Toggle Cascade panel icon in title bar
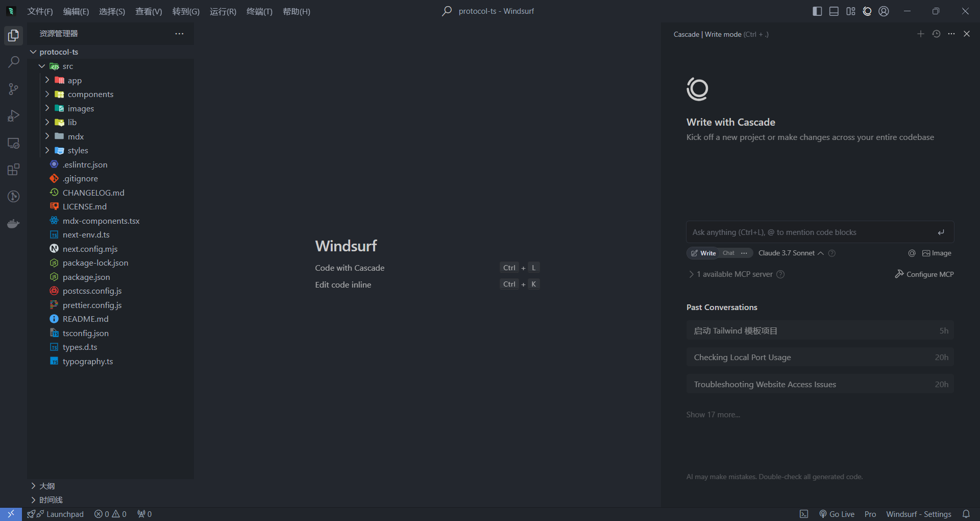 [x=867, y=11]
